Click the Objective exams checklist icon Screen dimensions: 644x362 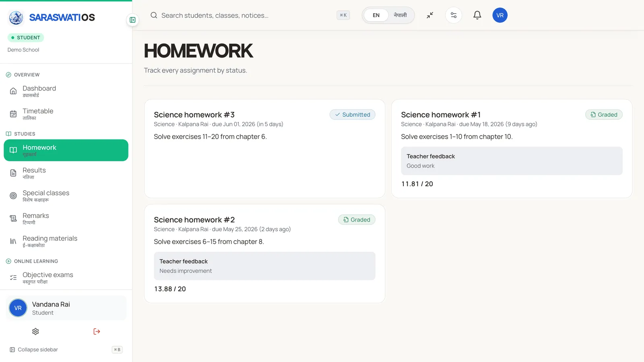[13, 278]
